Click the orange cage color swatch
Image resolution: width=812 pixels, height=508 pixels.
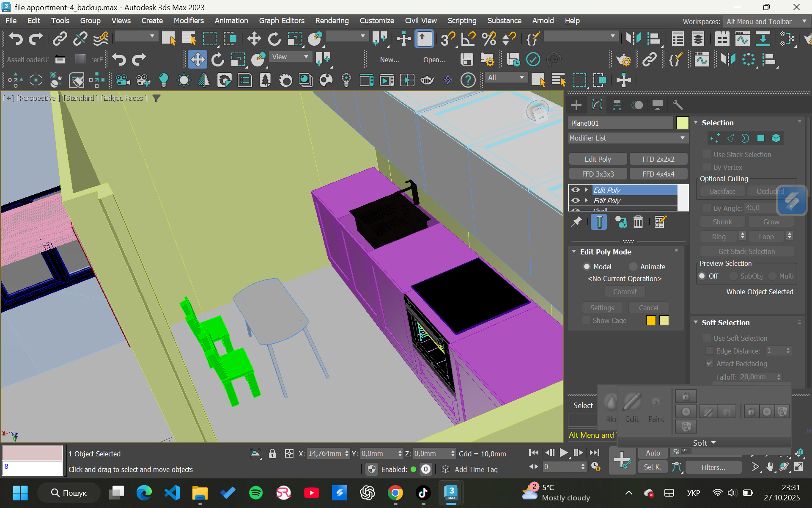pyautogui.click(x=651, y=320)
